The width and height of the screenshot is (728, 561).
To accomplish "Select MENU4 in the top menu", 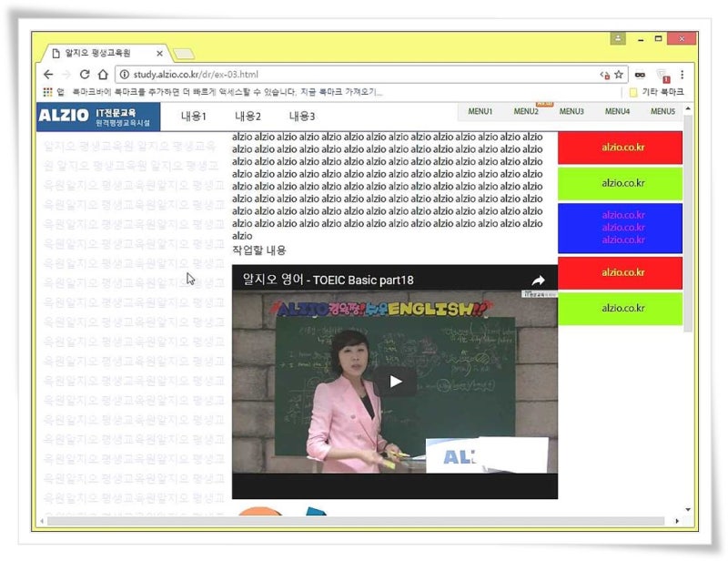I will click(x=617, y=111).
